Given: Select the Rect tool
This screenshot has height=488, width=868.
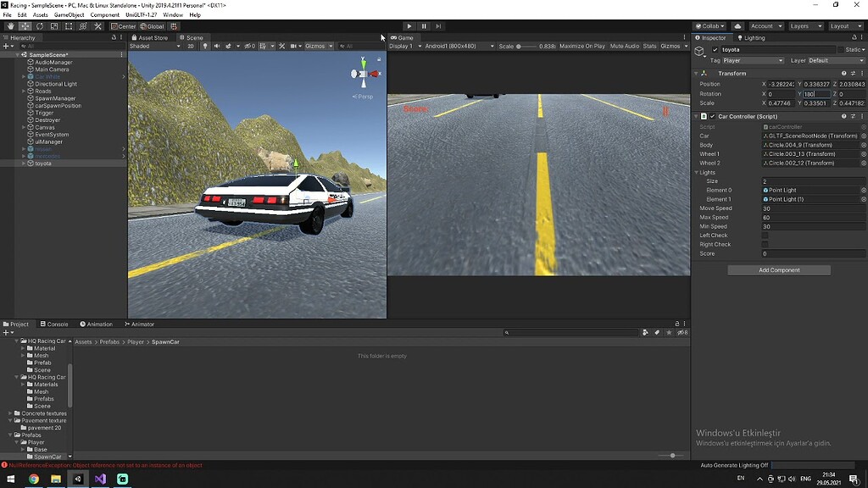Looking at the screenshot, I should (x=69, y=26).
